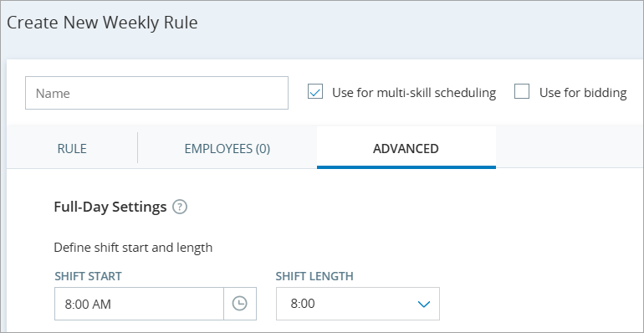
Task: Focus the Name text field
Action: (x=156, y=93)
